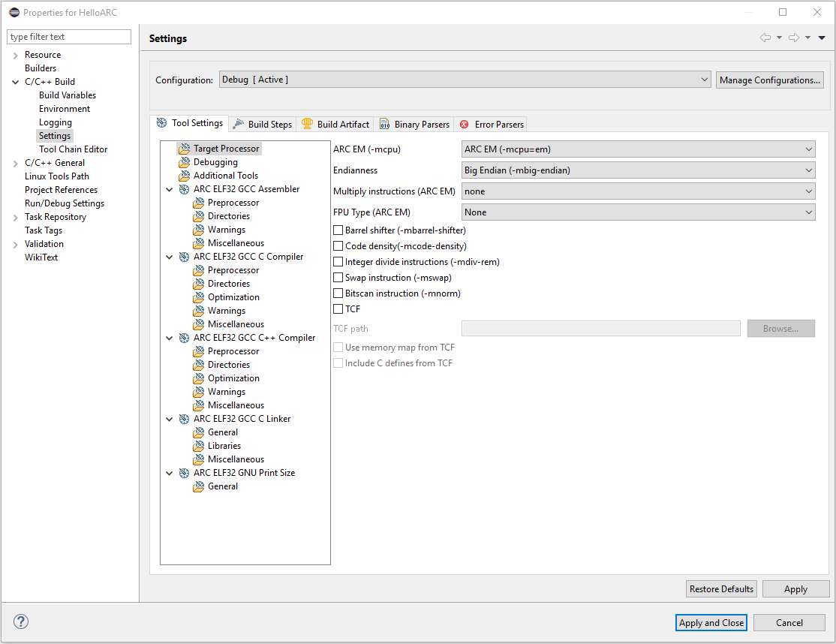Switch to the Error Parsers tab
The height and width of the screenshot is (644, 836).
pos(492,124)
